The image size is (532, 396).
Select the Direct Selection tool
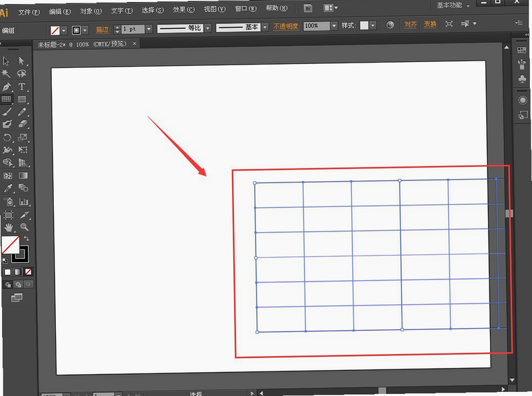point(22,61)
